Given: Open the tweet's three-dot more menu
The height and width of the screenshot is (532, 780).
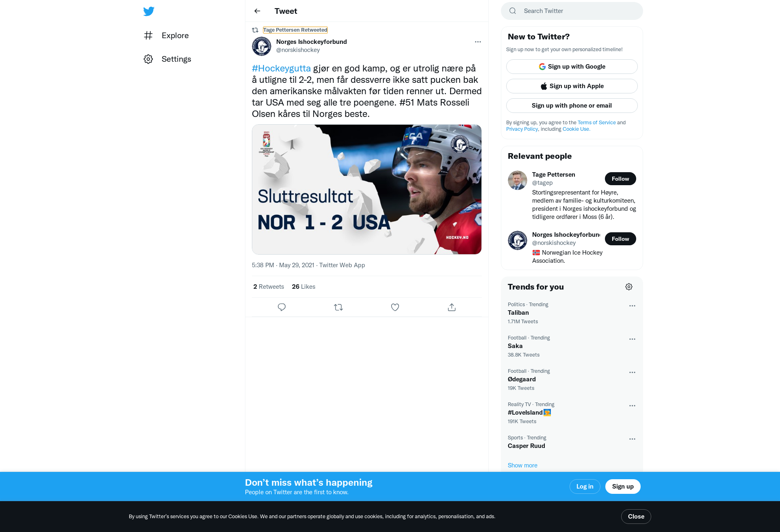Looking at the screenshot, I should point(478,42).
